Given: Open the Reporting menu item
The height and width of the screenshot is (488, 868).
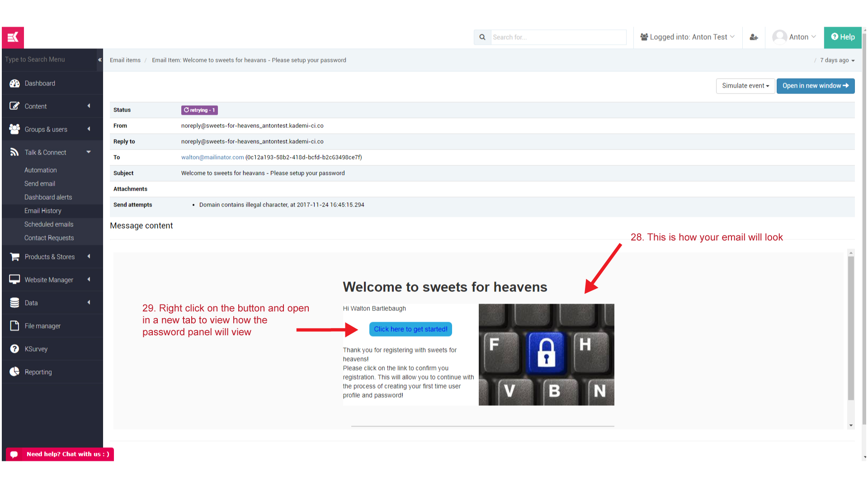Looking at the screenshot, I should pyautogui.click(x=52, y=372).
